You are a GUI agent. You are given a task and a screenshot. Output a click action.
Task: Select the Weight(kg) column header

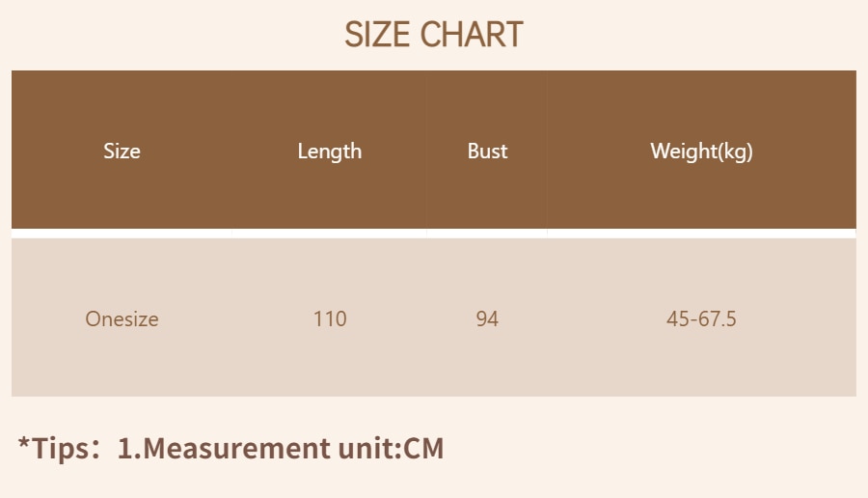point(701,152)
